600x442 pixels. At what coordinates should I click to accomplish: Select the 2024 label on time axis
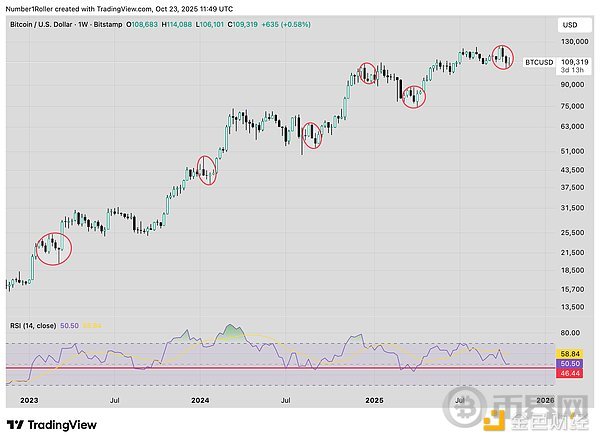pos(200,400)
